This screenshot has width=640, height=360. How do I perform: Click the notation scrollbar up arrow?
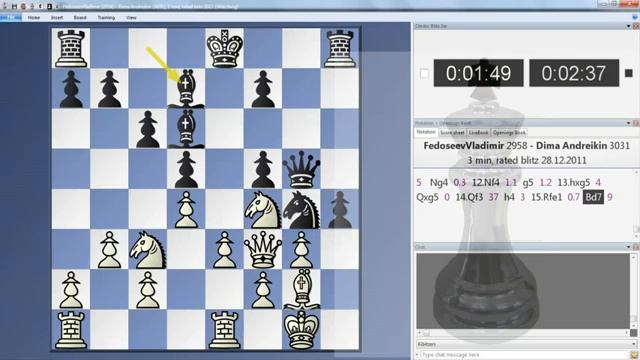tap(636, 173)
